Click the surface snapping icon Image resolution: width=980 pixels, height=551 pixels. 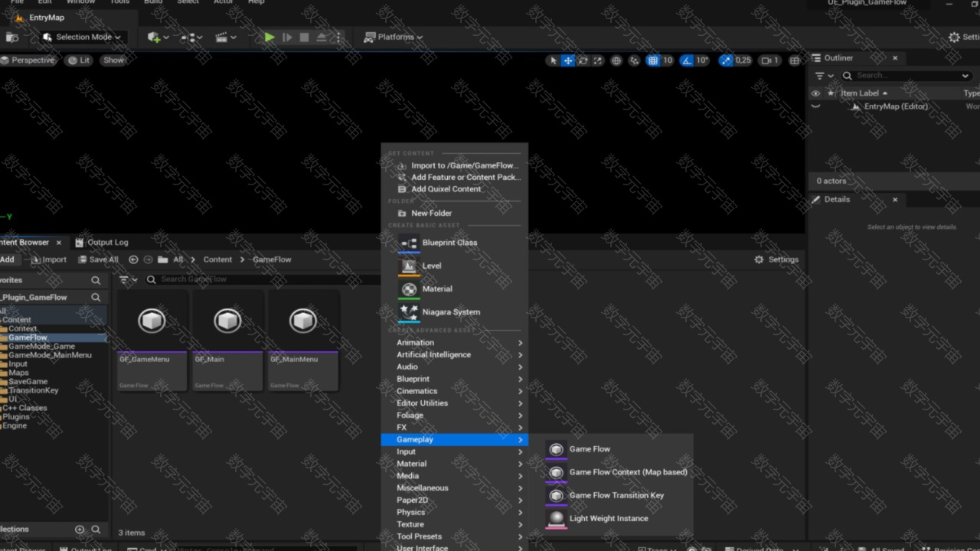point(634,60)
